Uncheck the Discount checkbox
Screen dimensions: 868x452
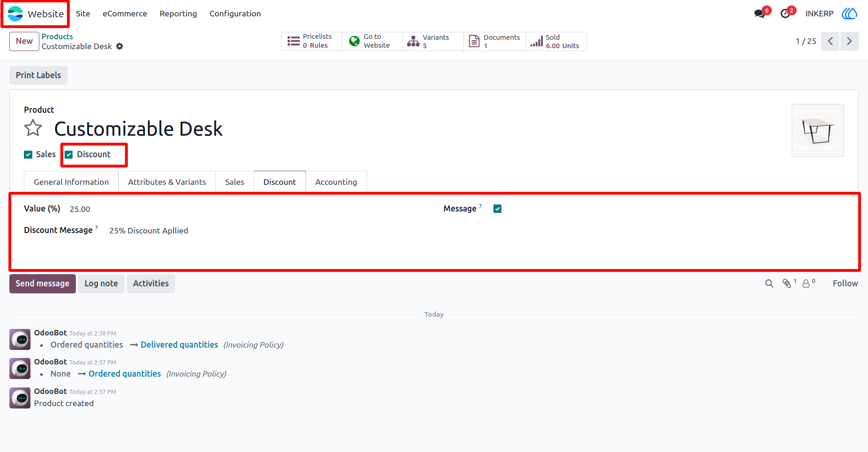pyautogui.click(x=69, y=154)
